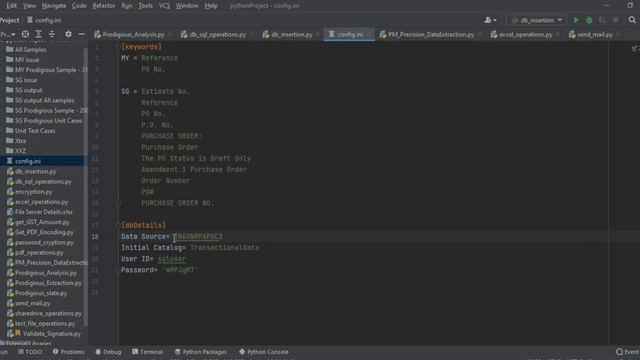The height and width of the screenshot is (360, 640).
Task: Open the Edit menu
Action: pyautogui.click(x=11, y=6)
